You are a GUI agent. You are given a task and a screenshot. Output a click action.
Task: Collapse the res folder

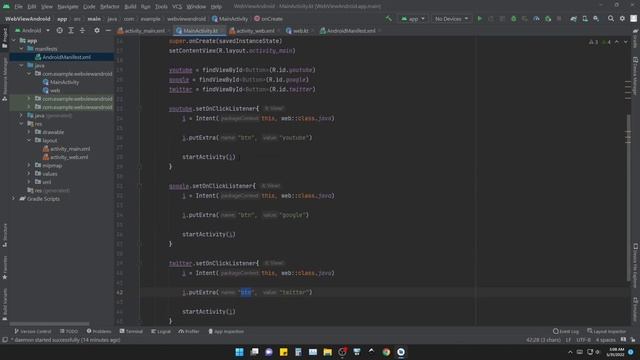(x=21, y=124)
